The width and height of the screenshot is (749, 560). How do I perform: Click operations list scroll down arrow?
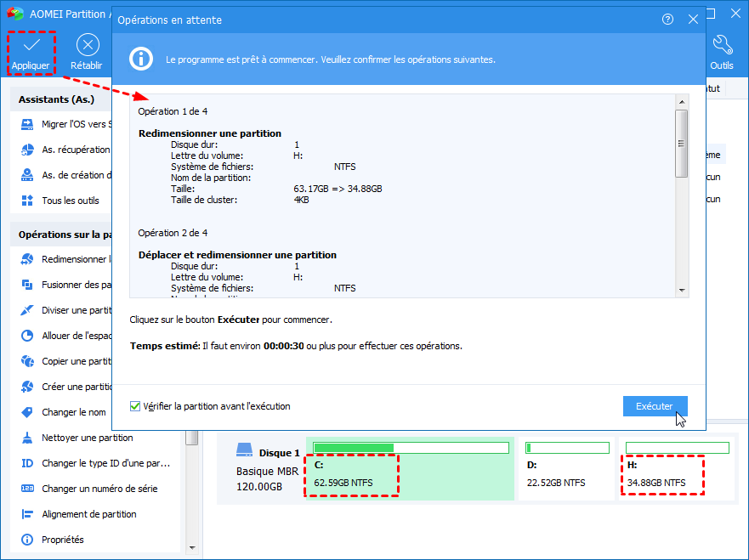coord(682,291)
